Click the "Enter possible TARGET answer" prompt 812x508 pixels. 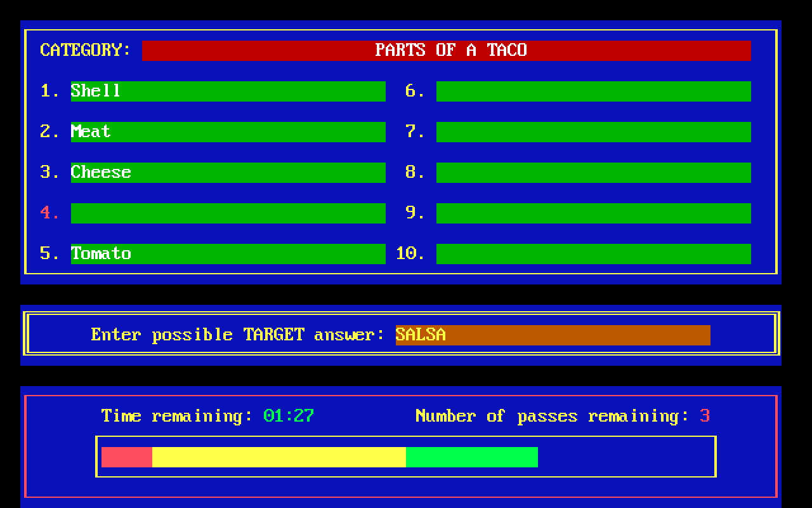[x=238, y=335]
